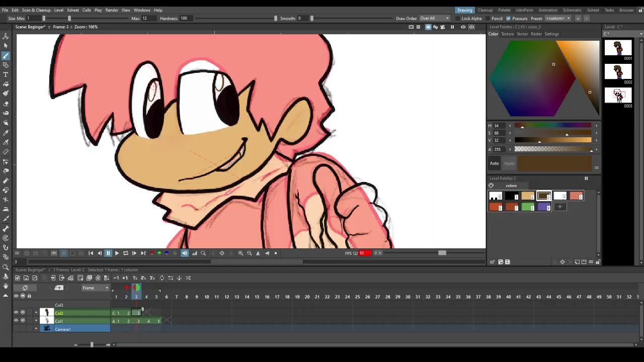This screenshot has height=362, width=644.
Task: Click the Hue slider bar
Action: point(552,126)
